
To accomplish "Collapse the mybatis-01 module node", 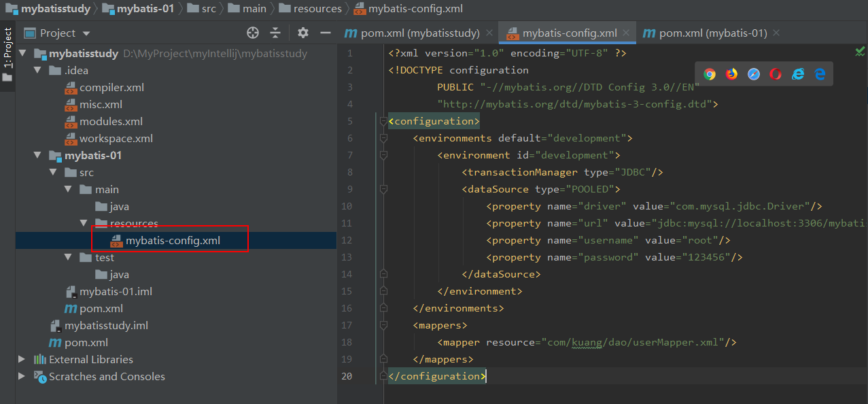I will pos(37,155).
